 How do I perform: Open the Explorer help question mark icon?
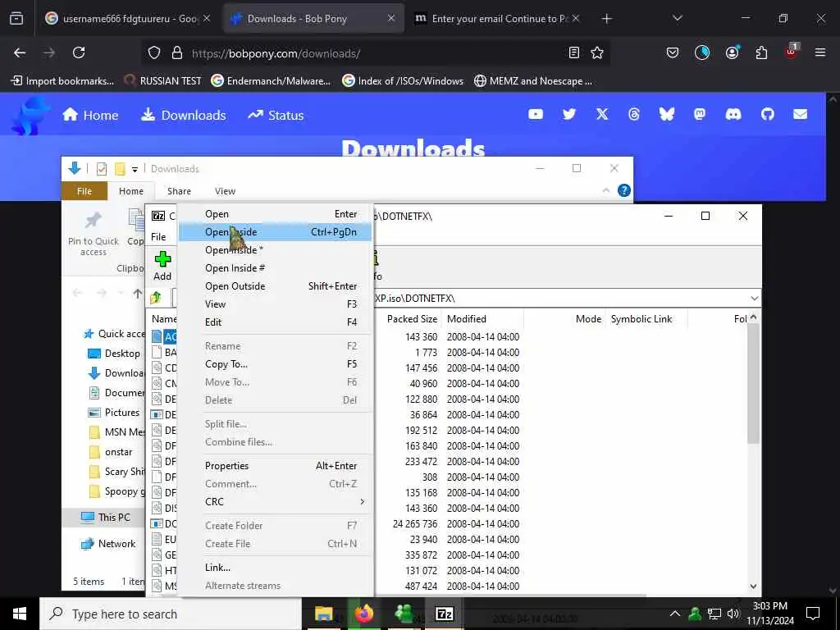[624, 190]
